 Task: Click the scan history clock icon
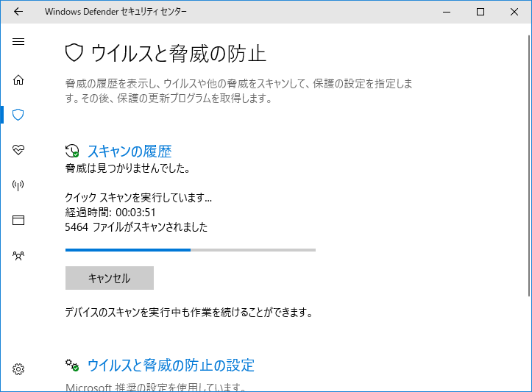coord(72,151)
